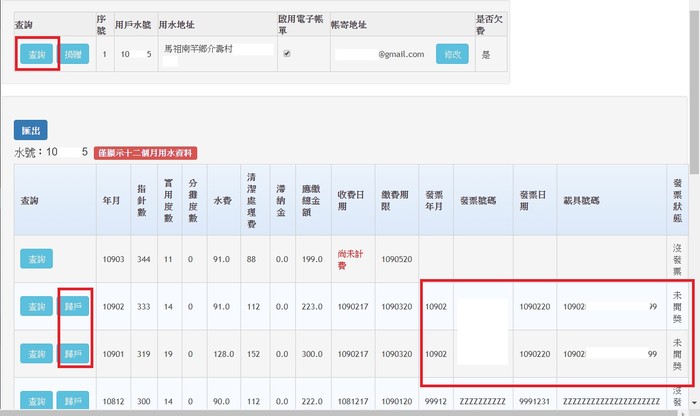Click 查詢 button in the 10903 row
The height and width of the screenshot is (416, 700).
(x=37, y=259)
